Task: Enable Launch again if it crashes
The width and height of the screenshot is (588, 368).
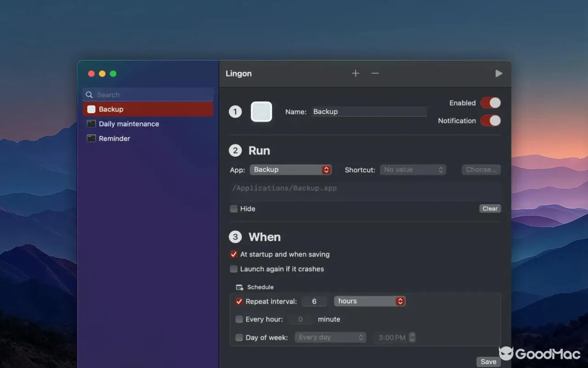Action: click(x=234, y=269)
